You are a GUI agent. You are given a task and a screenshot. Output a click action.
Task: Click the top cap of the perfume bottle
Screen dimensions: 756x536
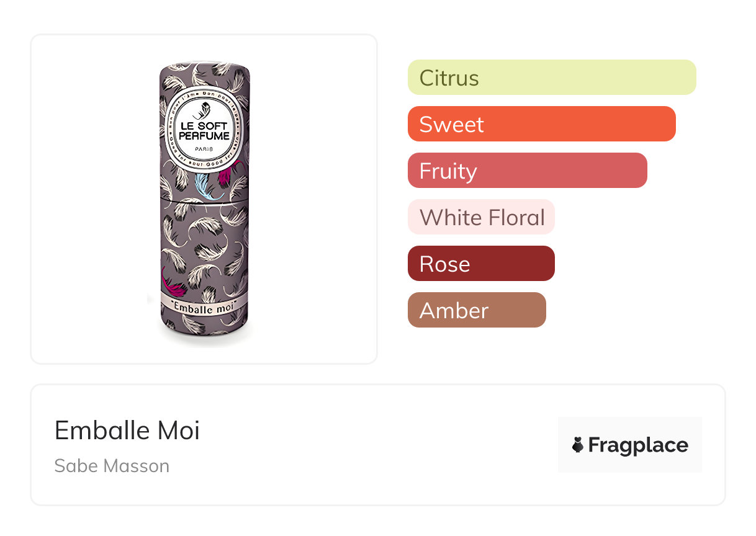204,68
